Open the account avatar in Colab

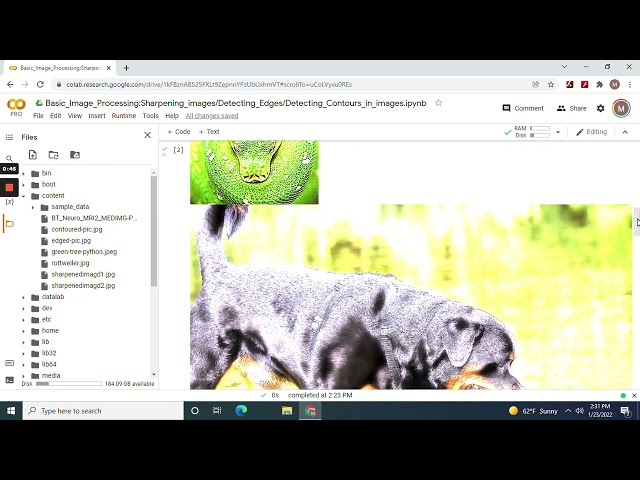(621, 108)
